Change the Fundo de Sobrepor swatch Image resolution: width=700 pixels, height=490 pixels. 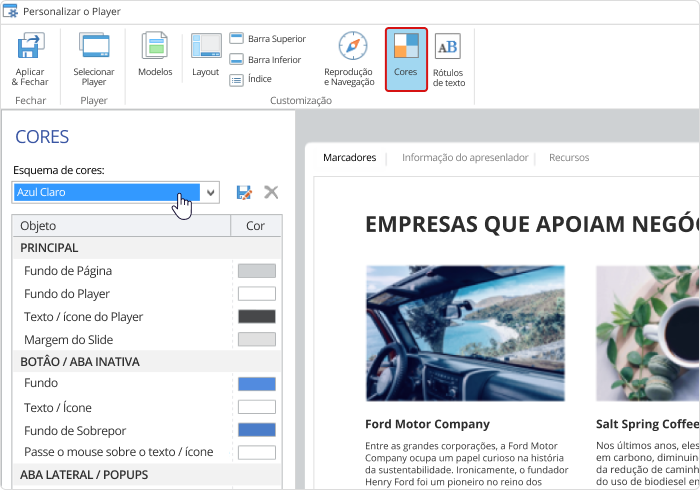click(x=257, y=430)
